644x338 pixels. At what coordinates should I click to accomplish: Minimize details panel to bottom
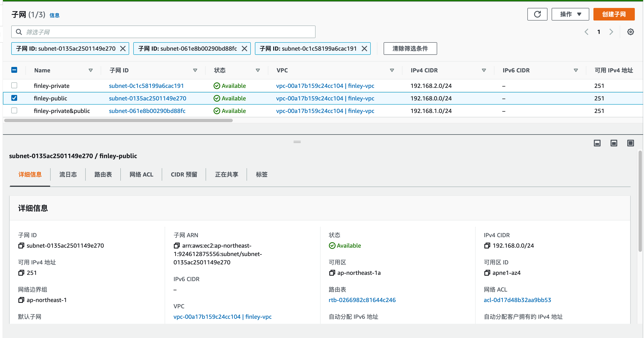pyautogui.click(x=597, y=143)
